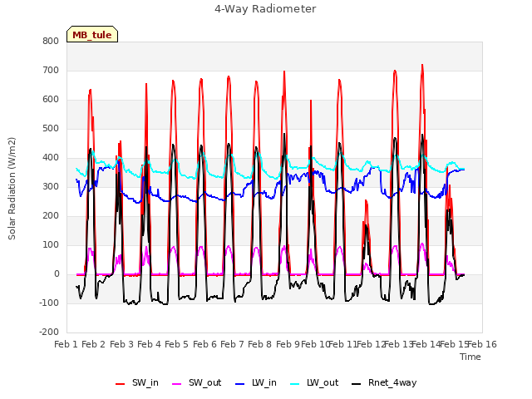Click the Time axis label
This screenshot has width=532, height=399.
(x=470, y=357)
